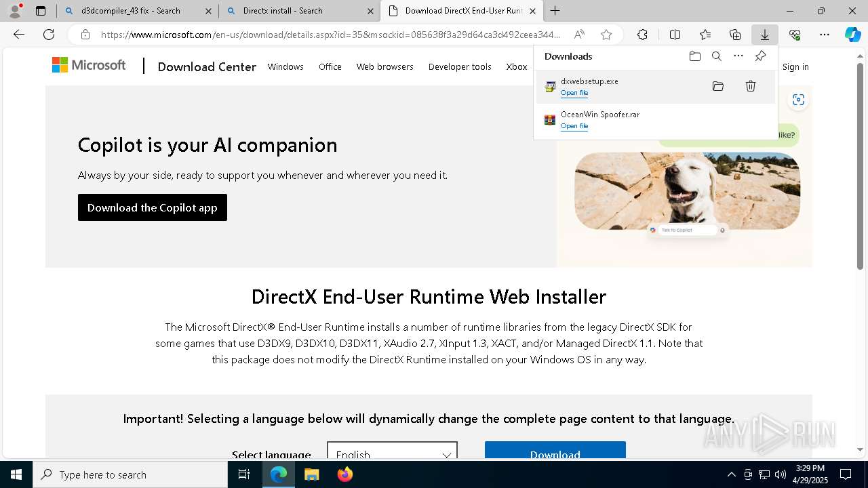Click the taskbar search box
The image size is (868, 488).
point(130,474)
